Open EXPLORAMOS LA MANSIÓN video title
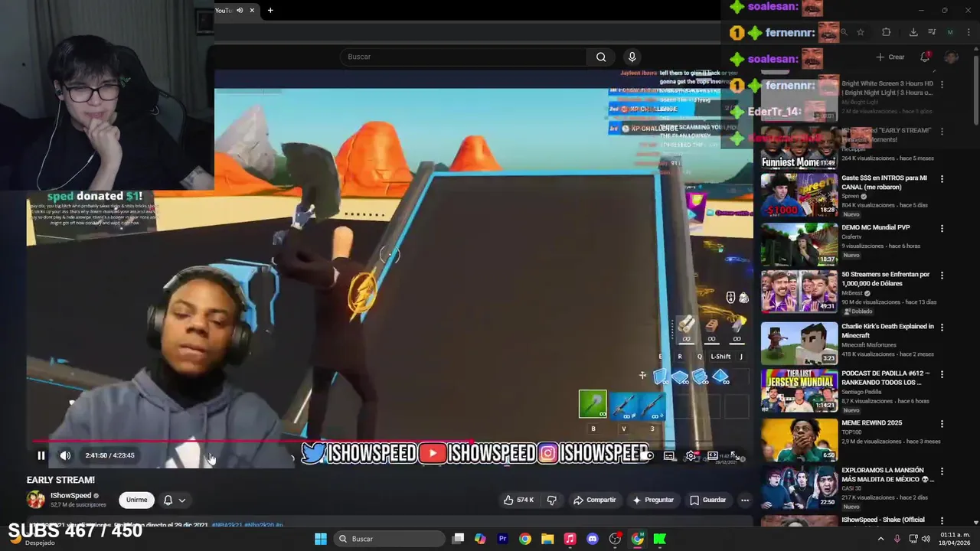Image resolution: width=980 pixels, height=551 pixels. tap(887, 474)
